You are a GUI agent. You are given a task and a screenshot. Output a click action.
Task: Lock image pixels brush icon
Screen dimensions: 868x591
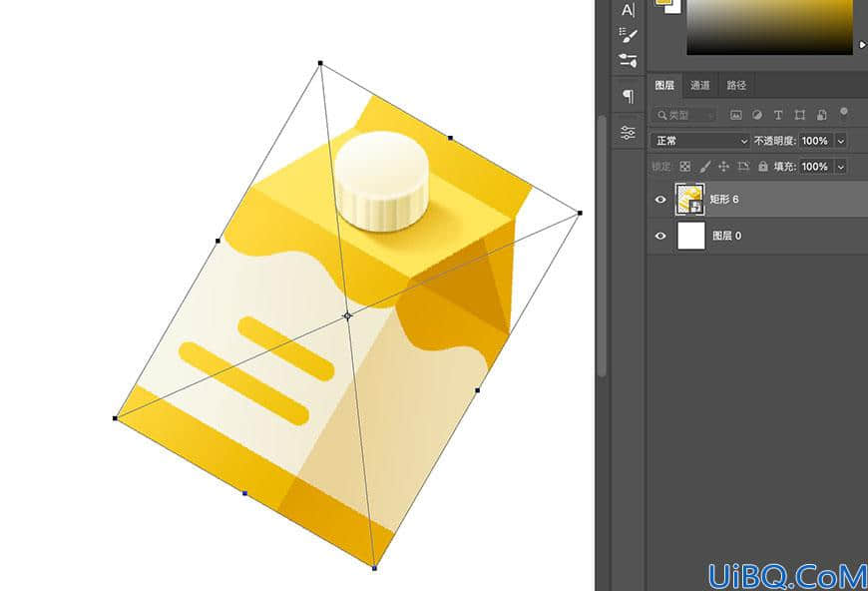coord(704,166)
